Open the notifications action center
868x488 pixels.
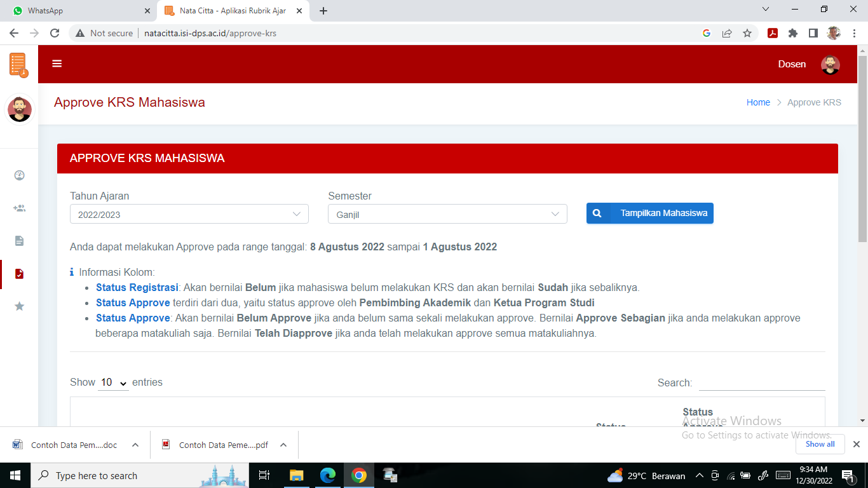[x=847, y=475]
